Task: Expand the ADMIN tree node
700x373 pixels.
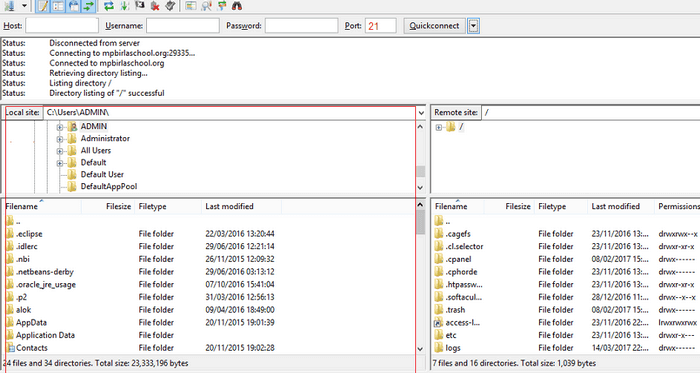Action: click(x=59, y=127)
